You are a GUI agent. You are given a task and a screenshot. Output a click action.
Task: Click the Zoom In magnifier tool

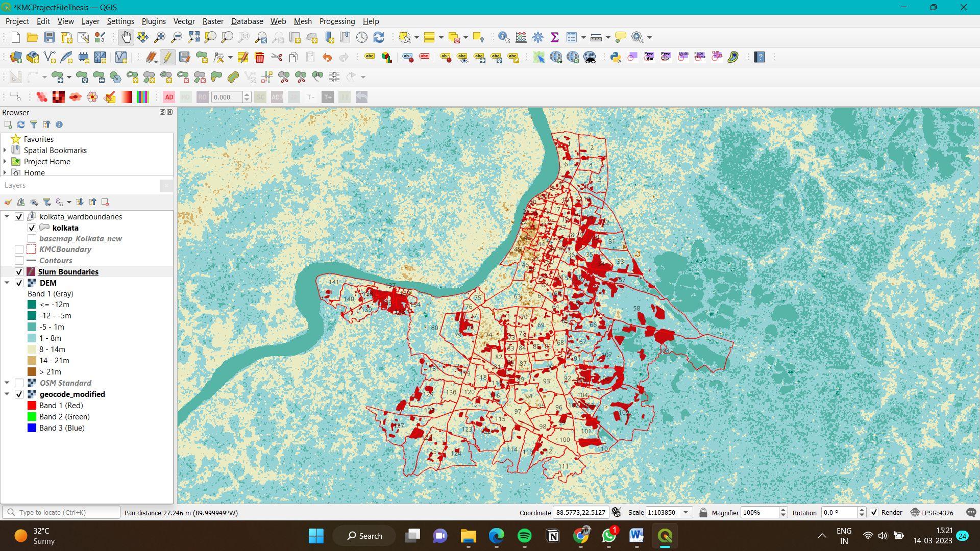[160, 37]
